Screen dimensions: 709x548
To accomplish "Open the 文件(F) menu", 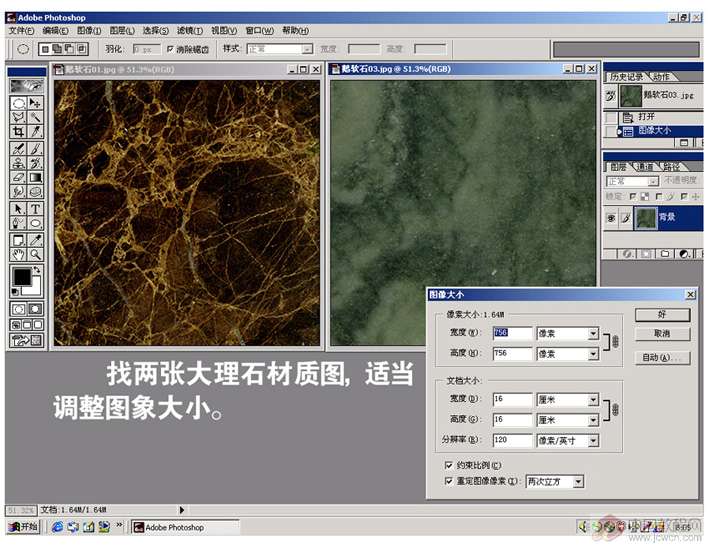I will pos(21,31).
